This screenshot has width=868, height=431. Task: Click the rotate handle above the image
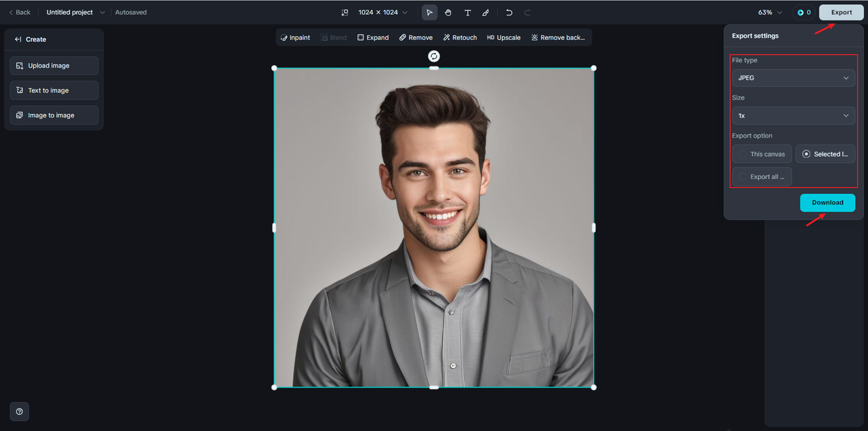pyautogui.click(x=434, y=56)
